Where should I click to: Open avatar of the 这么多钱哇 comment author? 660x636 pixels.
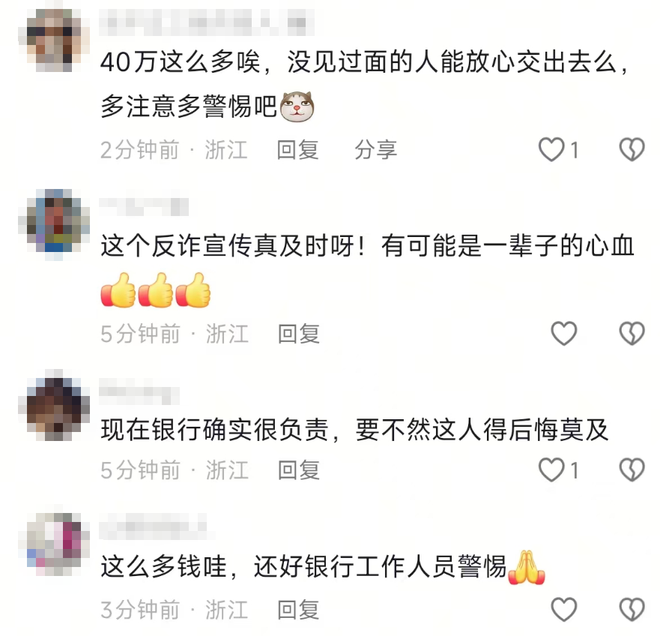(x=54, y=543)
